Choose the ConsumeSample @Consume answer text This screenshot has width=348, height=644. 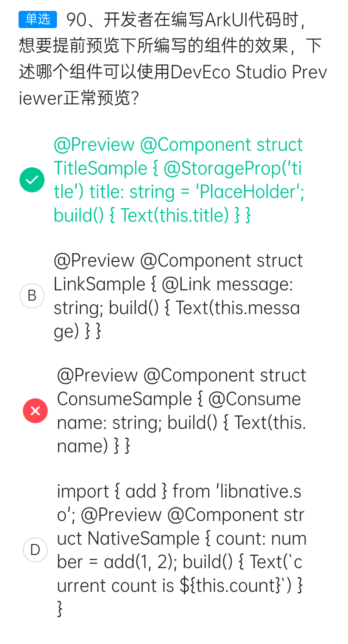click(x=182, y=411)
